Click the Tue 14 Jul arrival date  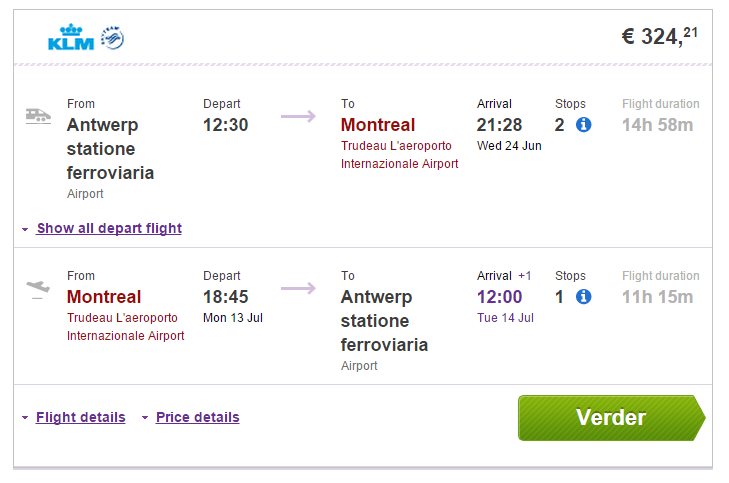tap(505, 318)
